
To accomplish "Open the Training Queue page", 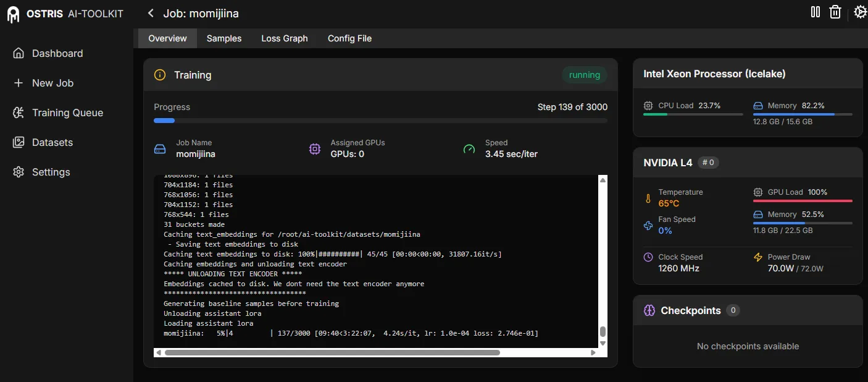I will point(67,112).
